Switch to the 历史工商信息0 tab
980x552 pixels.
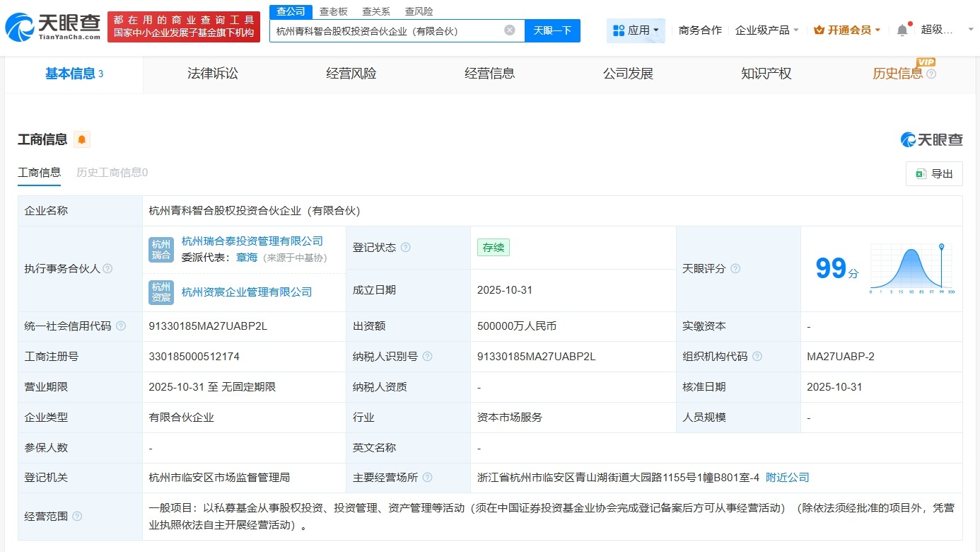click(111, 172)
